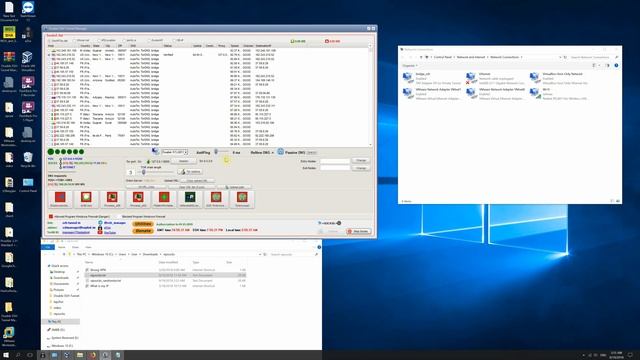Click Network and Internet in the breadcrumb
Image resolution: width=640 pixels, height=360 pixels.
click(x=471, y=57)
